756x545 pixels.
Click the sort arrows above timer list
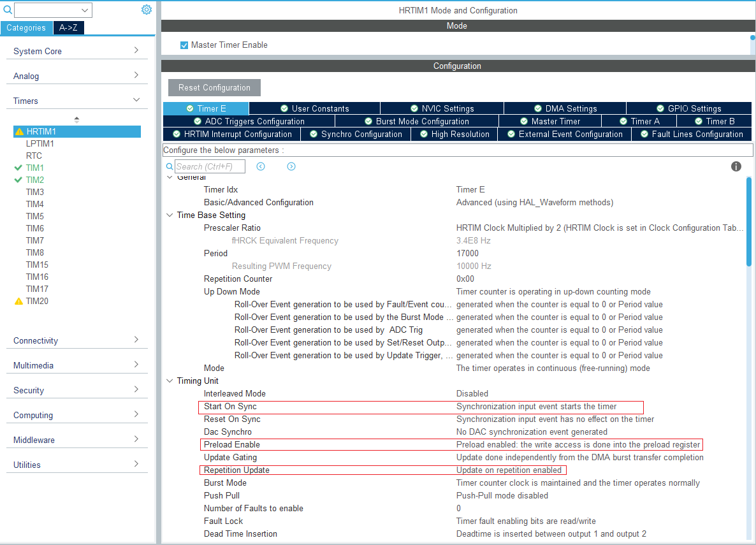(x=76, y=119)
